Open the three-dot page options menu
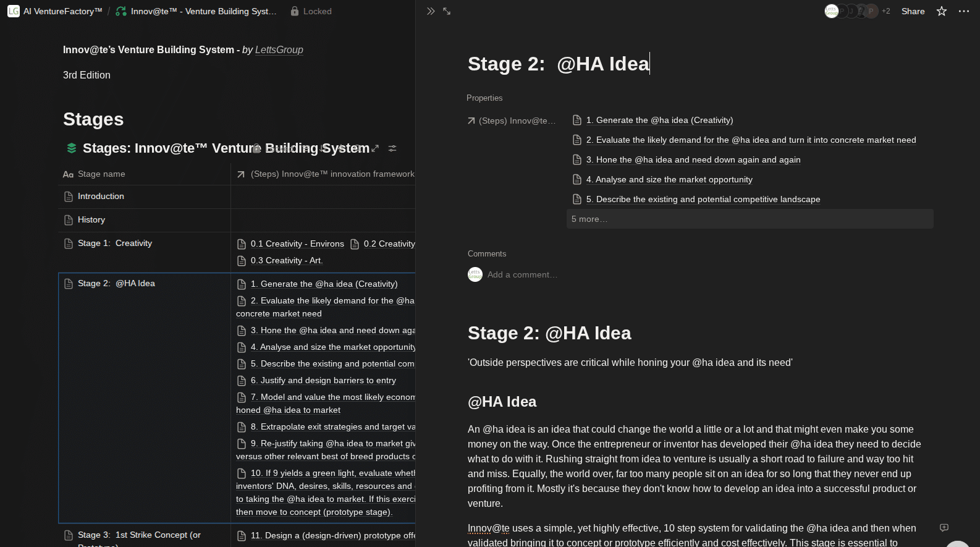This screenshot has width=980, height=547. [x=964, y=11]
